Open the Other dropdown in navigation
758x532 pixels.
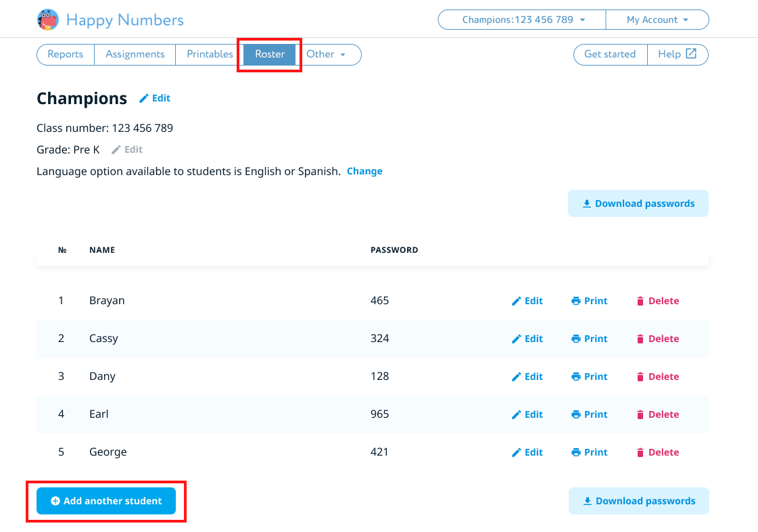326,54
